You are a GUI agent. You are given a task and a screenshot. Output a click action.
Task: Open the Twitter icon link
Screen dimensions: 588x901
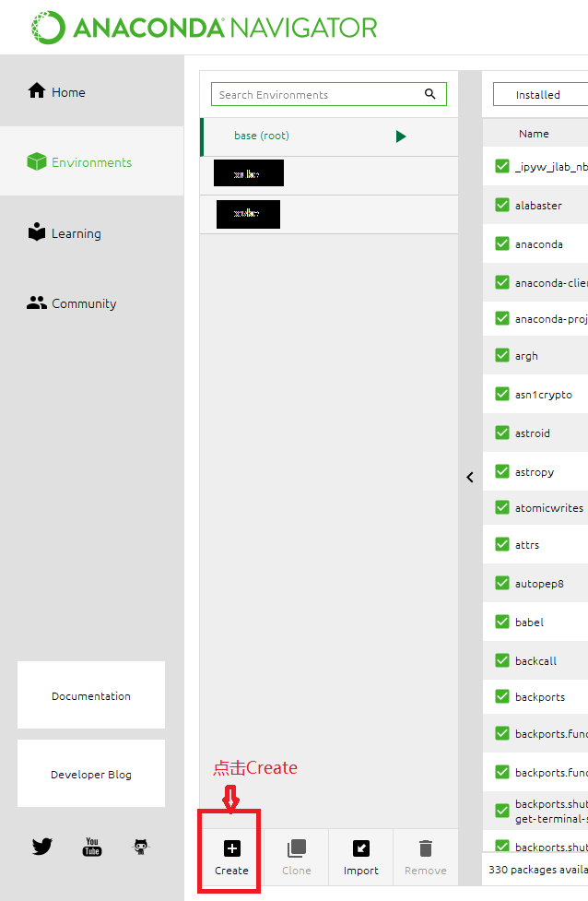[41, 847]
